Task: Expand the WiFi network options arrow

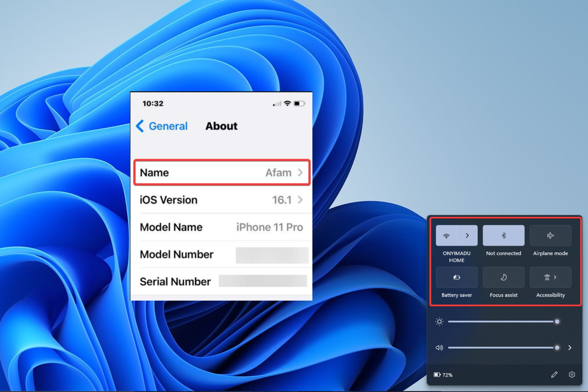Action: [x=468, y=236]
